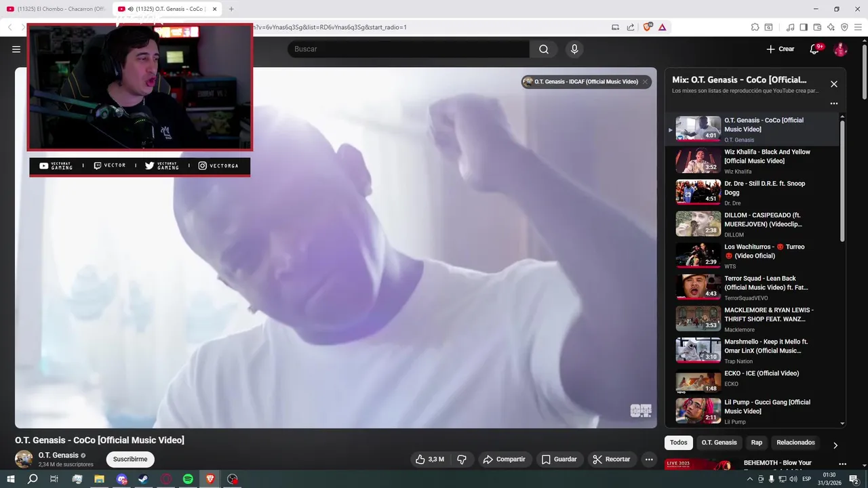Click the Compartir button

click(x=504, y=460)
